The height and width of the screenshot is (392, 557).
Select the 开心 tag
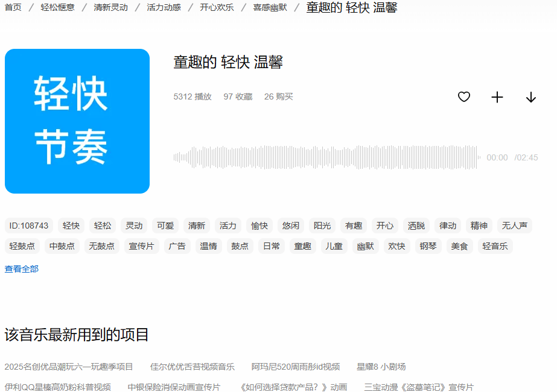[x=385, y=226]
